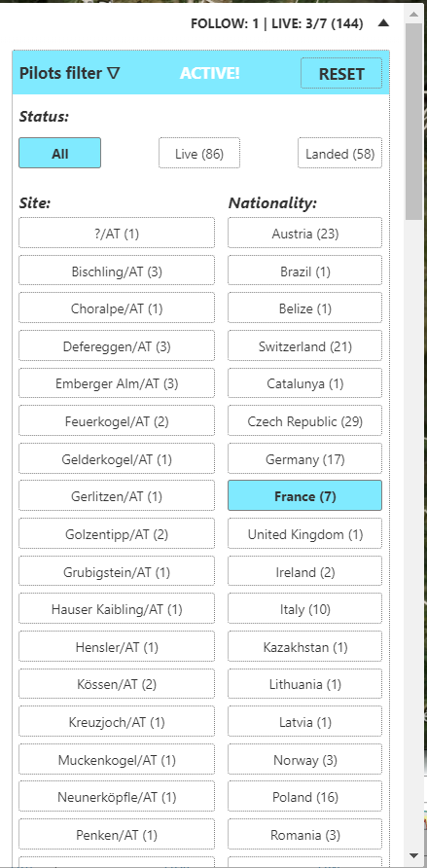Select Poland (16) nationality

(304, 796)
